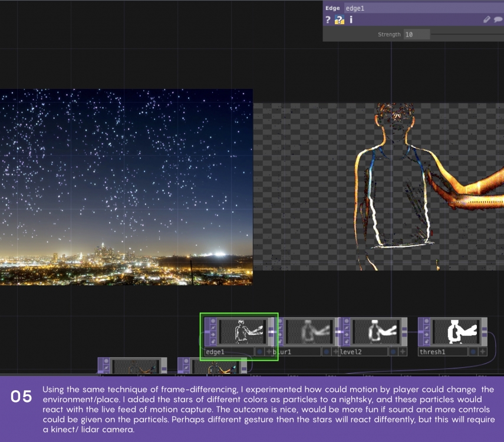Open the info 'i' icon for edge1
The width and height of the screenshot is (504, 442).
tap(351, 19)
